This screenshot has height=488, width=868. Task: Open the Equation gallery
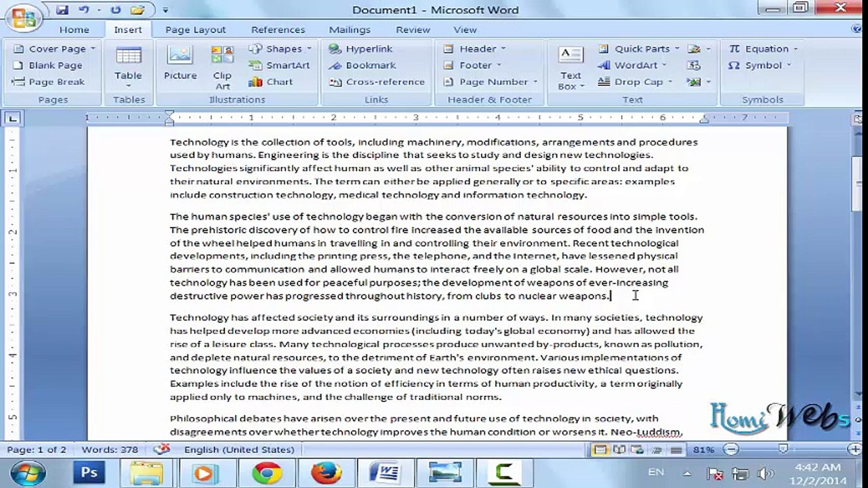click(x=763, y=49)
